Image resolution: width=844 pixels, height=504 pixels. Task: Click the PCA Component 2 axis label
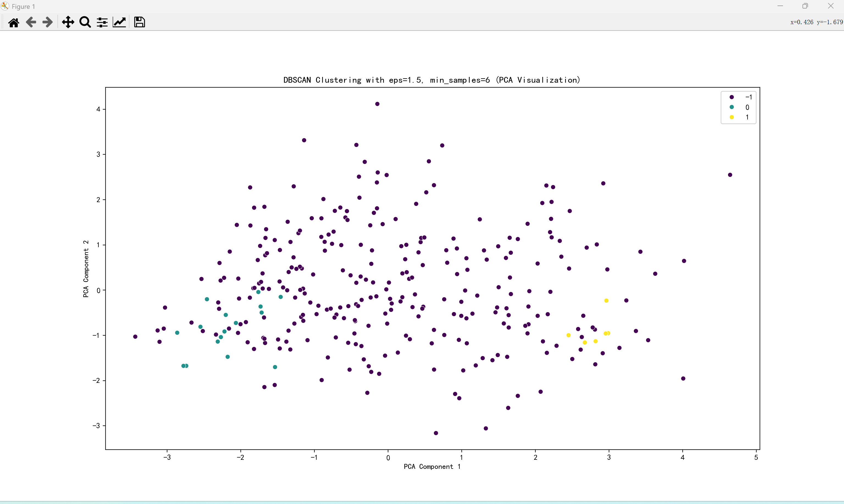pyautogui.click(x=86, y=269)
